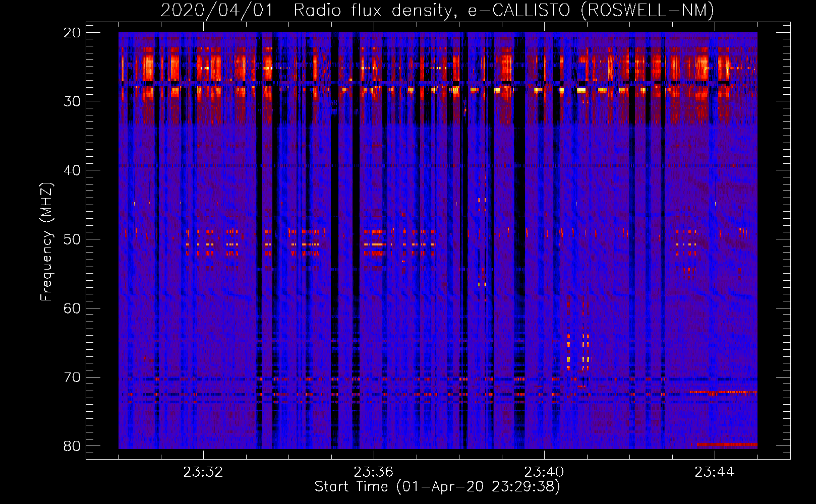Click the "Start Time (01-Apr-20 23:29:38)" label
This screenshot has width=816, height=504.
(x=437, y=486)
